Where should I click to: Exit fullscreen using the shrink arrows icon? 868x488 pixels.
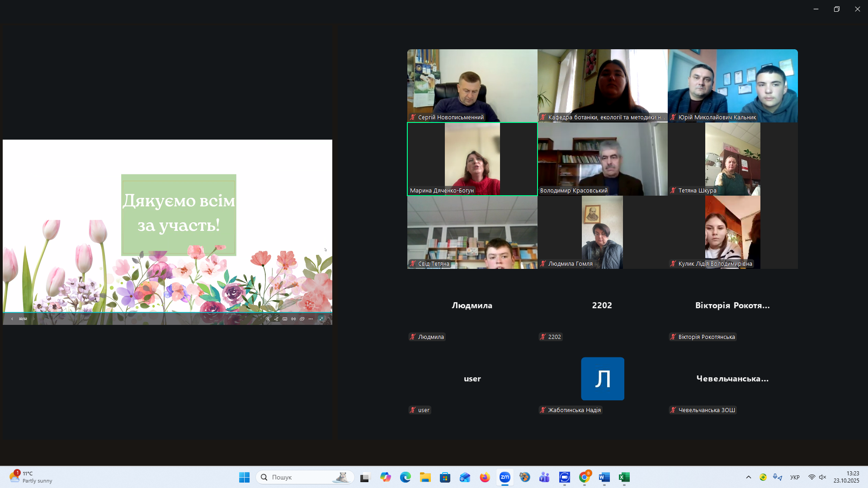point(321,319)
